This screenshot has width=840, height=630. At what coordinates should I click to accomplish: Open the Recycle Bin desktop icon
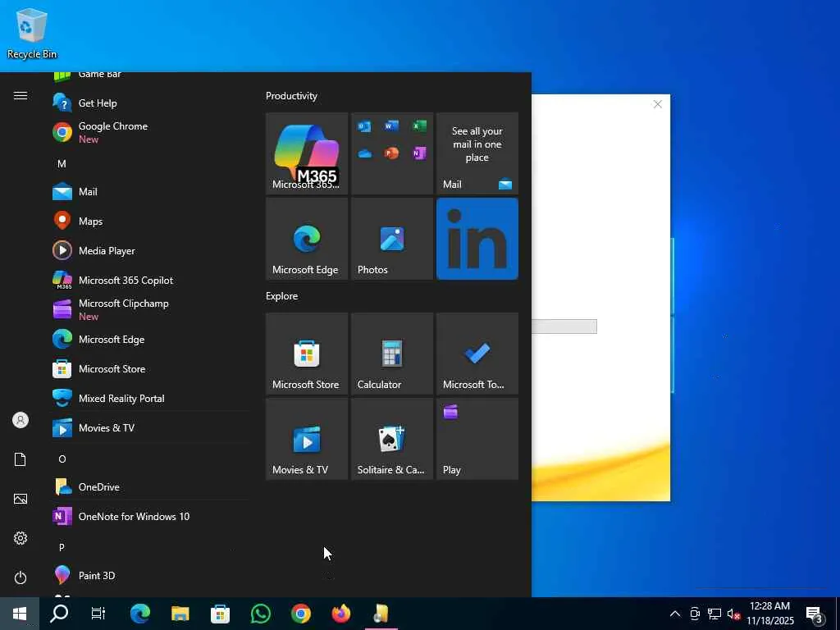[x=32, y=33]
